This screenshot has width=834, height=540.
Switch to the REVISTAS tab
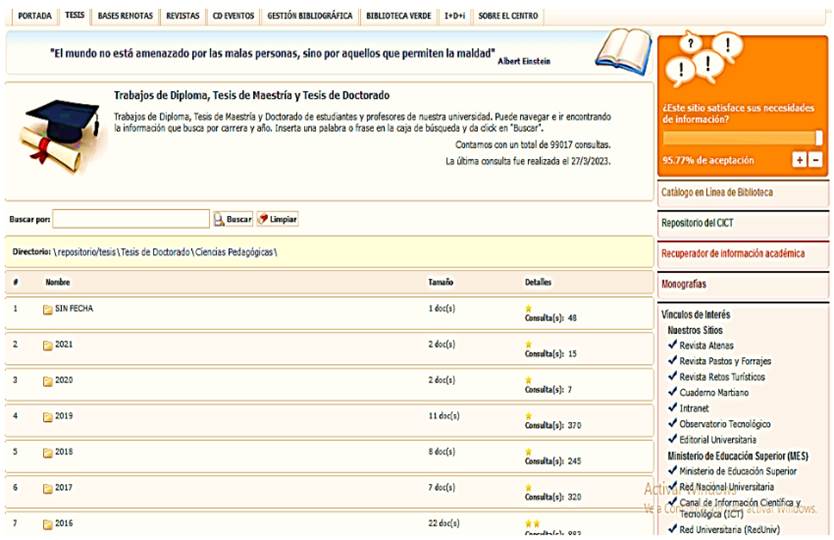(182, 16)
